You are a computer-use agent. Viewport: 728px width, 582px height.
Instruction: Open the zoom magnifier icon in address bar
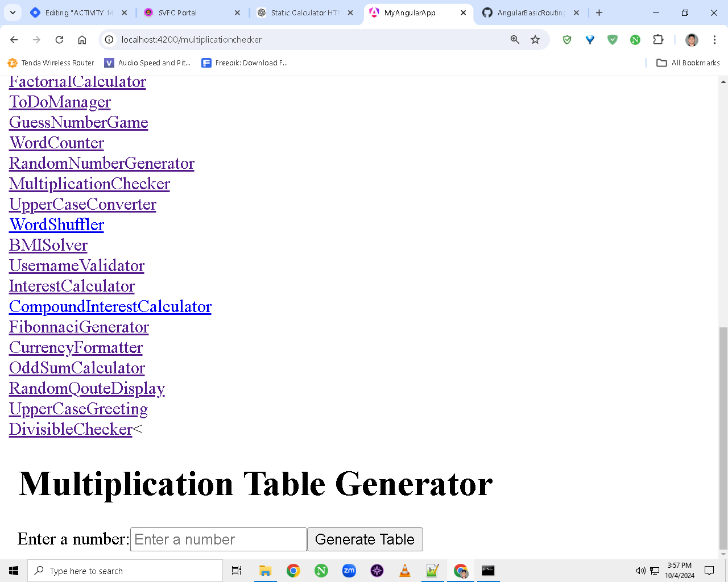point(515,40)
